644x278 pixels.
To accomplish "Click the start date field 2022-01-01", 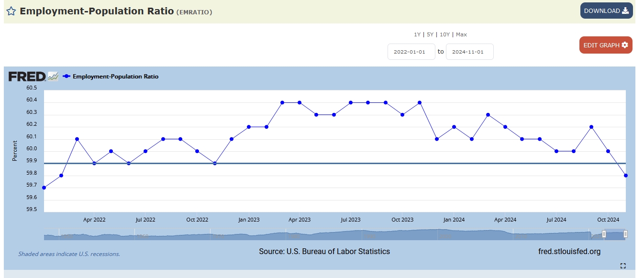I will [411, 52].
